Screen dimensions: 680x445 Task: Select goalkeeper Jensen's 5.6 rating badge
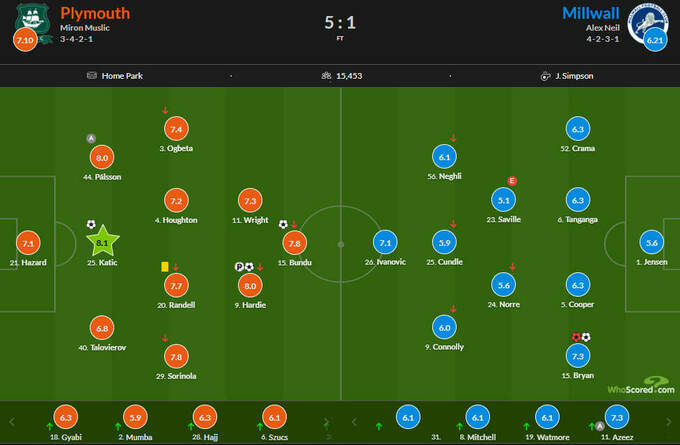pos(653,241)
